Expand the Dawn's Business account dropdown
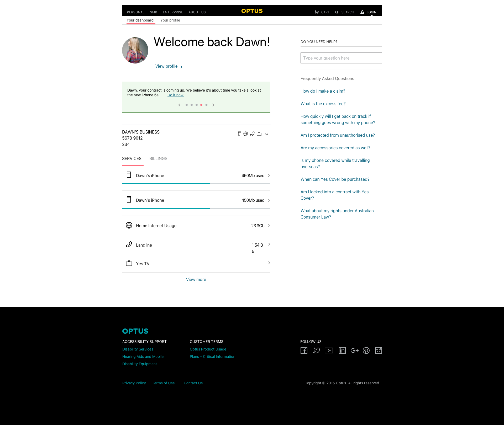 click(266, 134)
